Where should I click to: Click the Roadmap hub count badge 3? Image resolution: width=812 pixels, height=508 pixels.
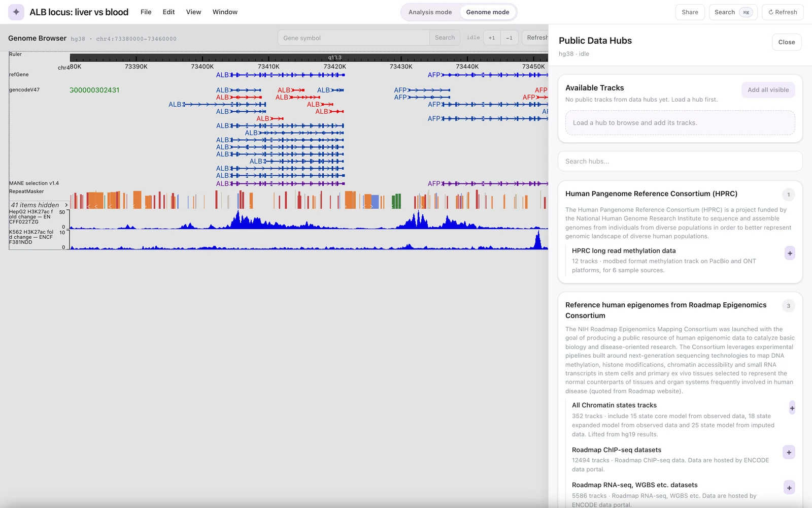tap(788, 306)
